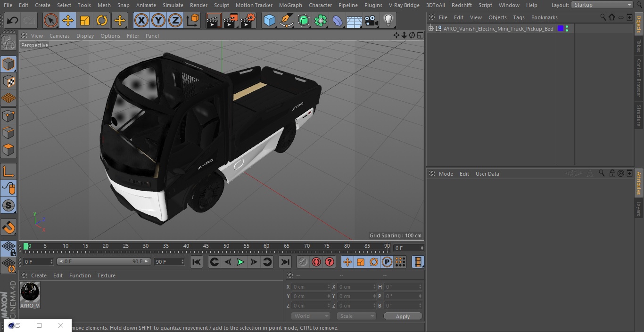Open Edit Render Settings
The height and width of the screenshot is (332, 644).
click(248, 21)
